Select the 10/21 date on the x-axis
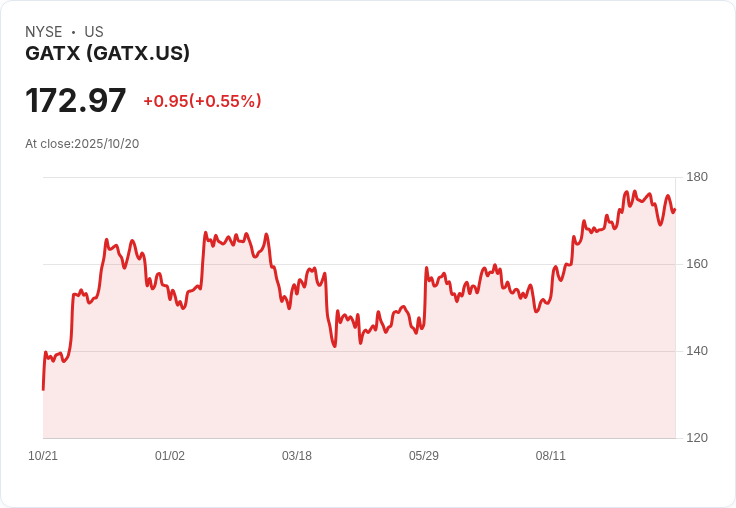The width and height of the screenshot is (736, 508). (x=43, y=456)
